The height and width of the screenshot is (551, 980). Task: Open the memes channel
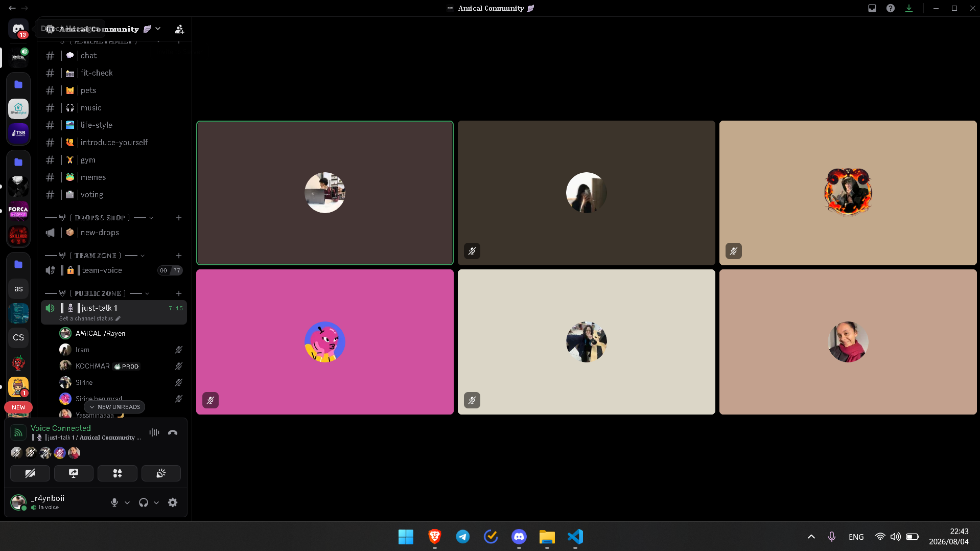point(114,177)
